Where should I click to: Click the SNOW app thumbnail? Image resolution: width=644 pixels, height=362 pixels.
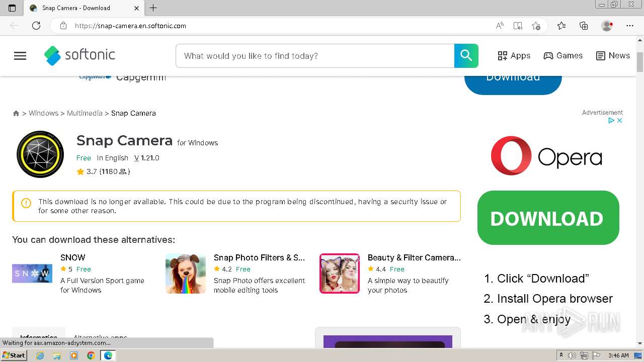point(32,274)
